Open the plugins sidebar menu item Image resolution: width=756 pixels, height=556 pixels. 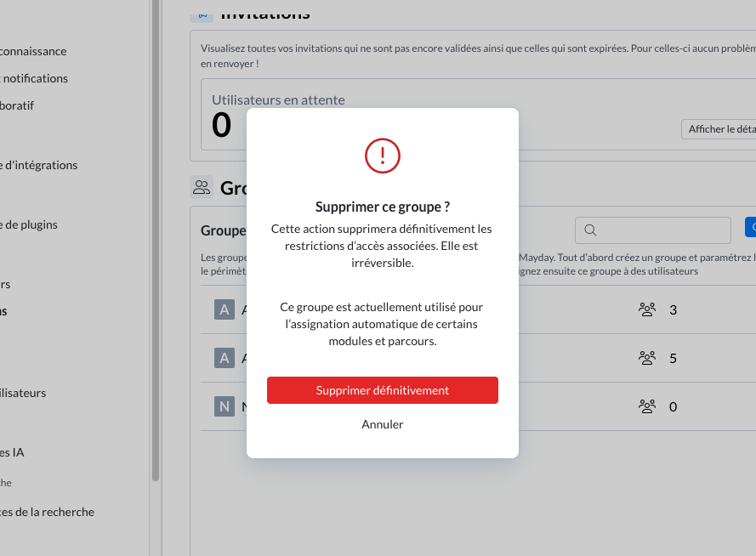[x=31, y=224]
